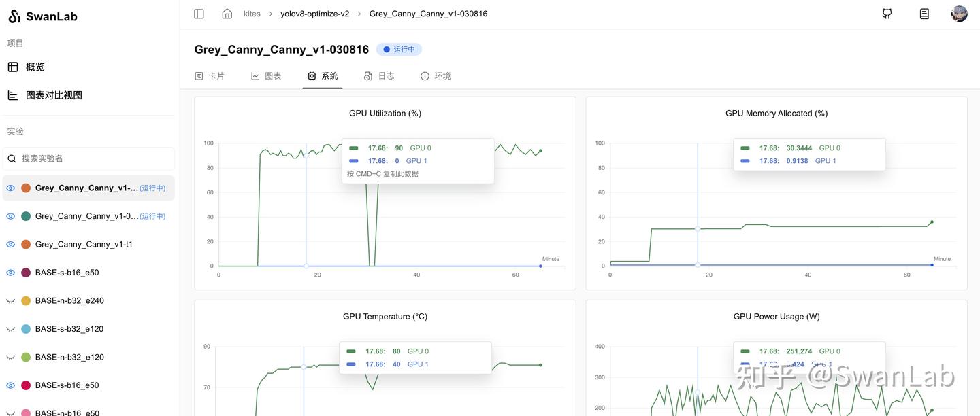The width and height of the screenshot is (980, 416).
Task: Click the blue dot of BASE-s-b32_e120
Action: coord(26,329)
